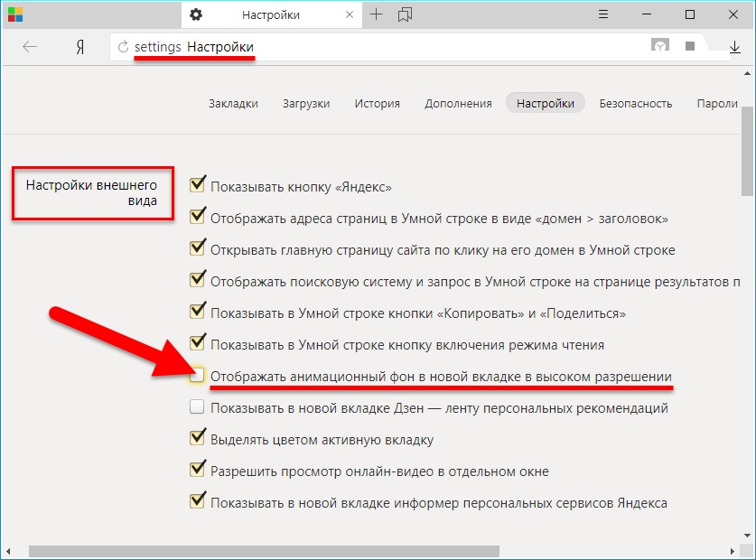This screenshot has width=756, height=560.
Task: Toggle 'Выделять цветом активную вкладку' checkbox
Action: pyautogui.click(x=197, y=437)
